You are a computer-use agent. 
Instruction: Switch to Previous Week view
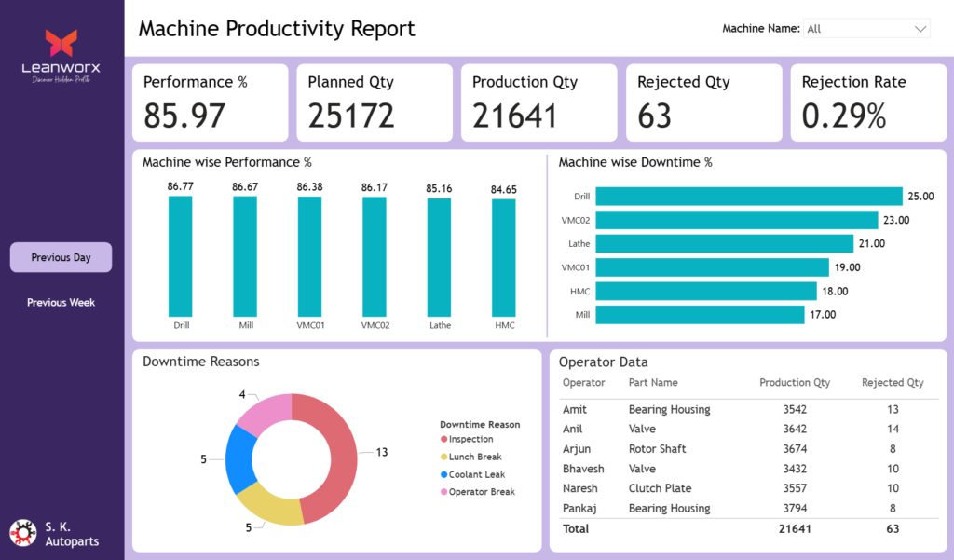pos(61,303)
